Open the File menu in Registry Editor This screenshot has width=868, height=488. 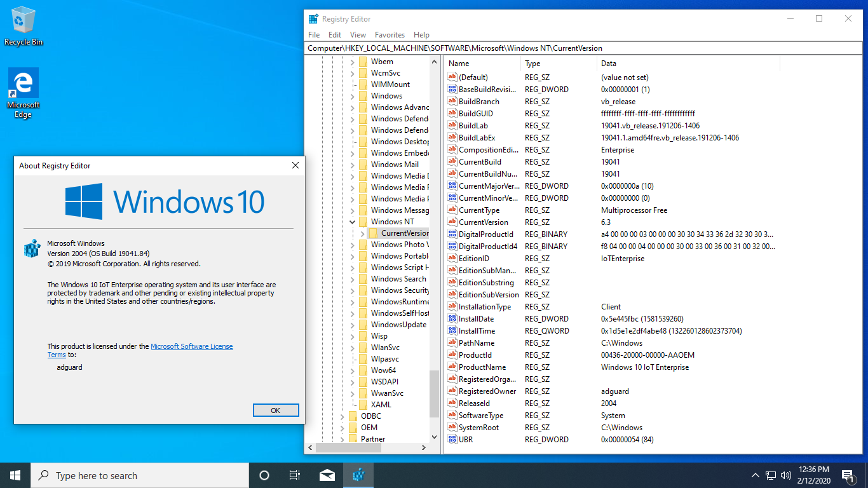[314, 35]
